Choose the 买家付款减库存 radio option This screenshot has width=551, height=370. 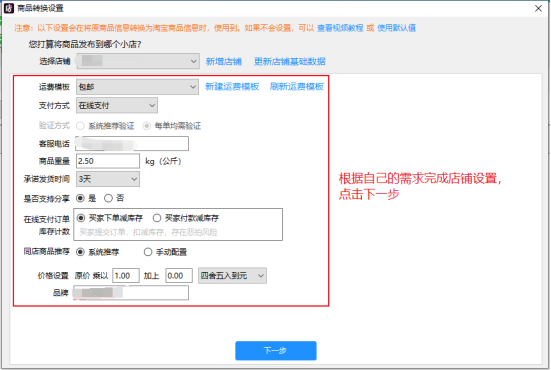(x=157, y=218)
